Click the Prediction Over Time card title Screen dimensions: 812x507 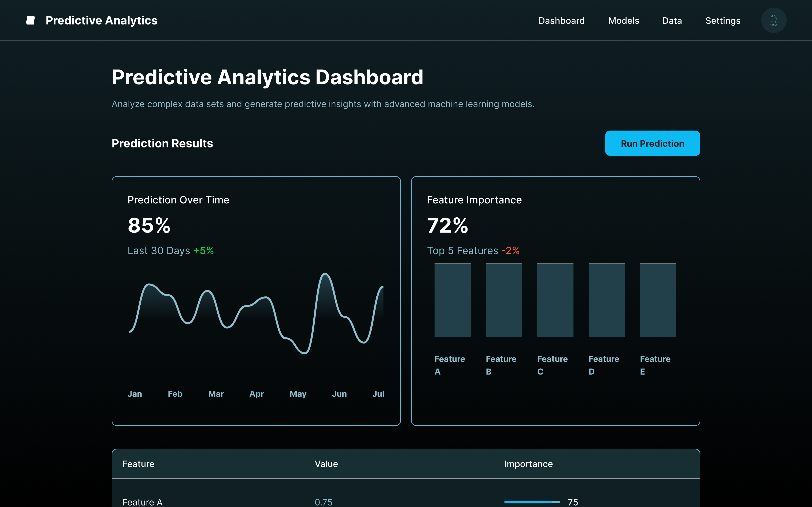point(178,200)
